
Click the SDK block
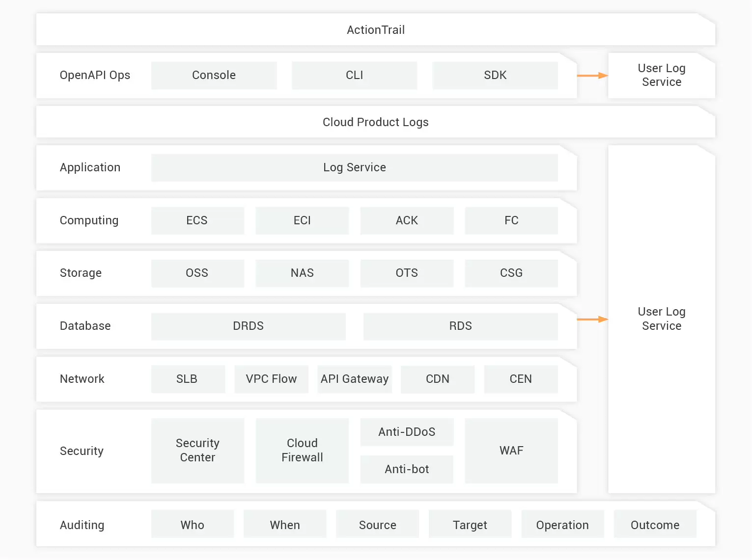click(x=495, y=75)
